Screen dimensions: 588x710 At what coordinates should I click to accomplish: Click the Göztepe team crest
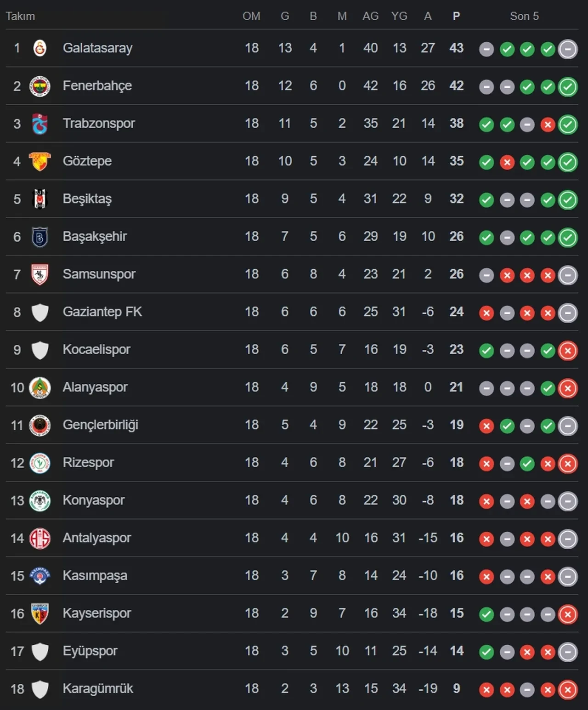click(40, 161)
